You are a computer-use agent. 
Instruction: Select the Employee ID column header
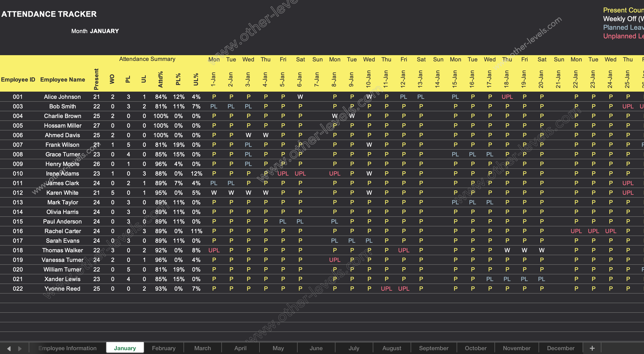pos(18,80)
